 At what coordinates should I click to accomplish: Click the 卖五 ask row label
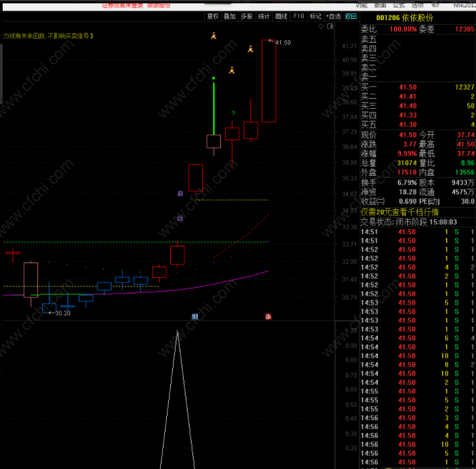(369, 39)
